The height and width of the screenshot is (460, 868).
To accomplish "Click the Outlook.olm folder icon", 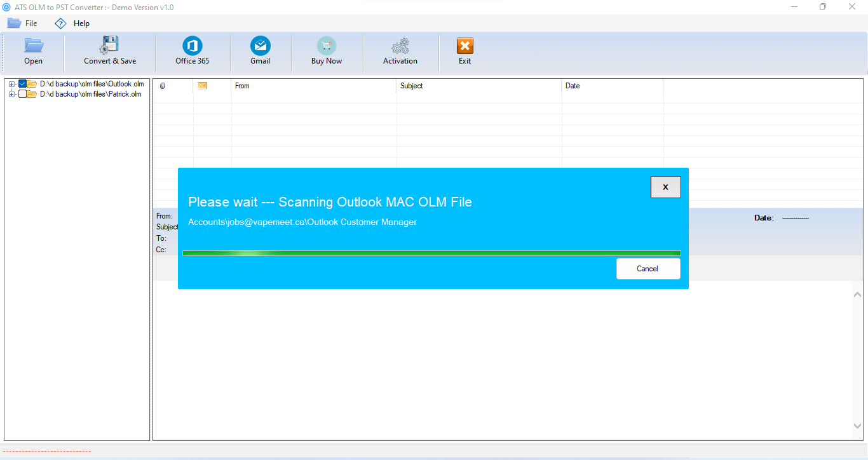I will (x=32, y=84).
